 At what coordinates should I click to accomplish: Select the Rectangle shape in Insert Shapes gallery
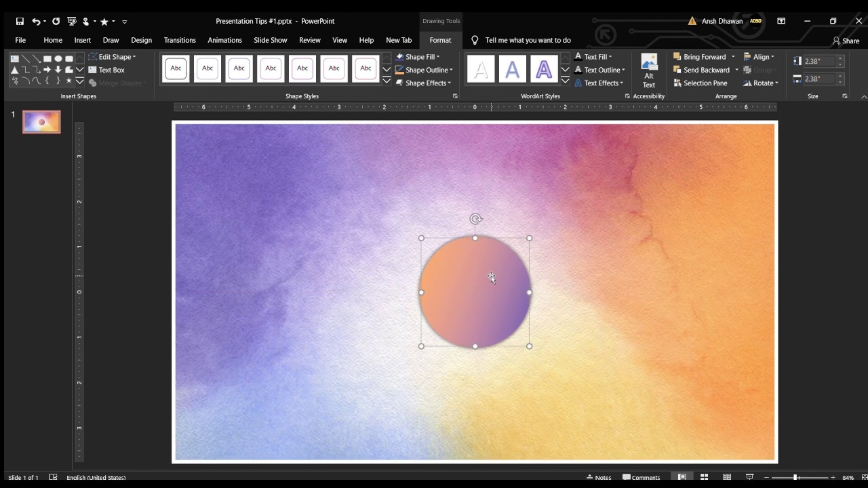[x=47, y=59]
